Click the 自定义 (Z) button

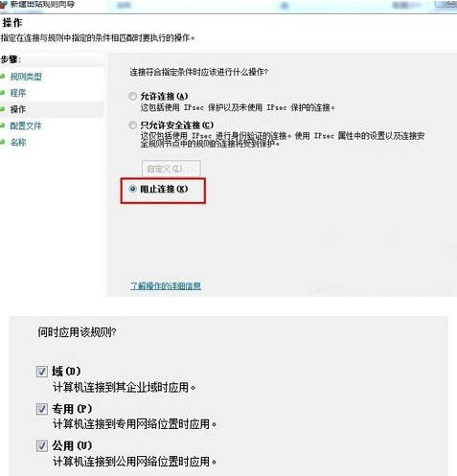(x=171, y=169)
